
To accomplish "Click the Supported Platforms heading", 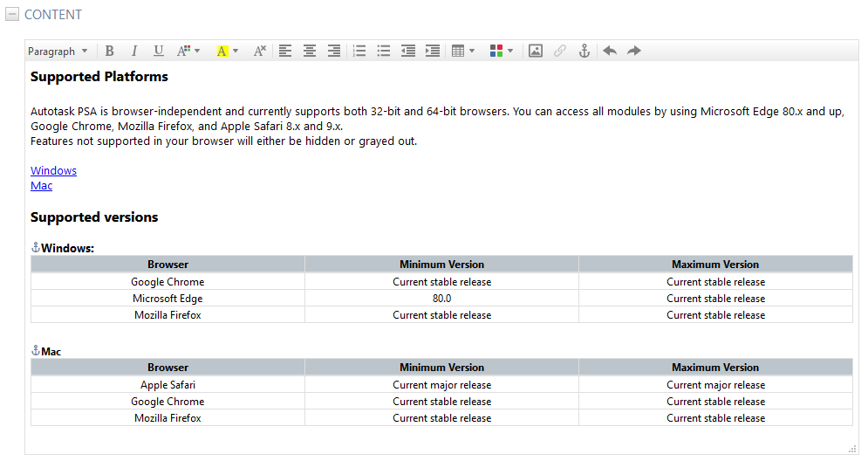I will (x=99, y=77).
